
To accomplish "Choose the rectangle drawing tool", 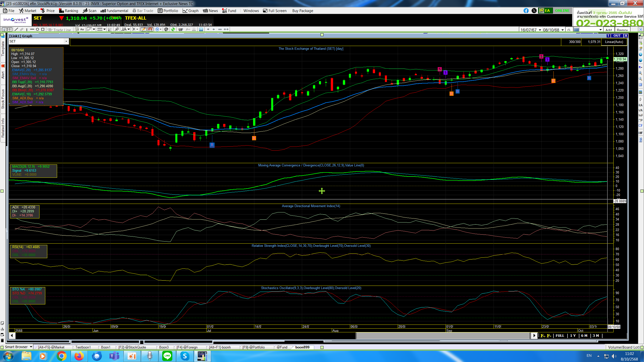I will pos(43,29).
